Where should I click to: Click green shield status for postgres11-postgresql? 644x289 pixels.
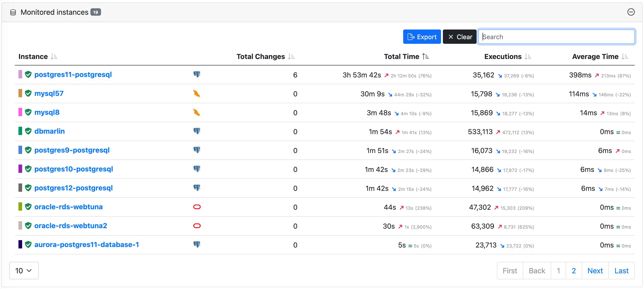28,74
